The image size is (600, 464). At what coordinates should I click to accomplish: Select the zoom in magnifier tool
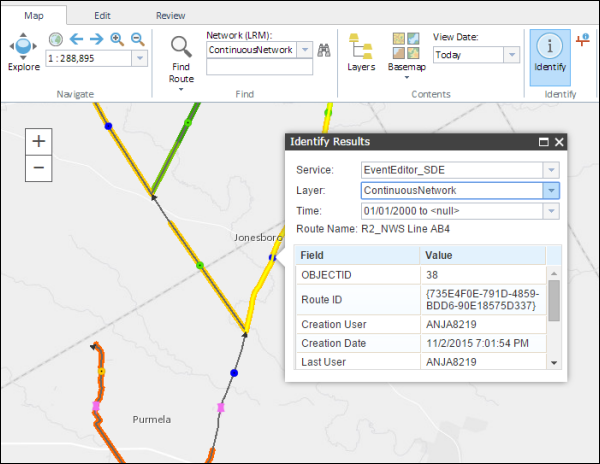coord(117,39)
